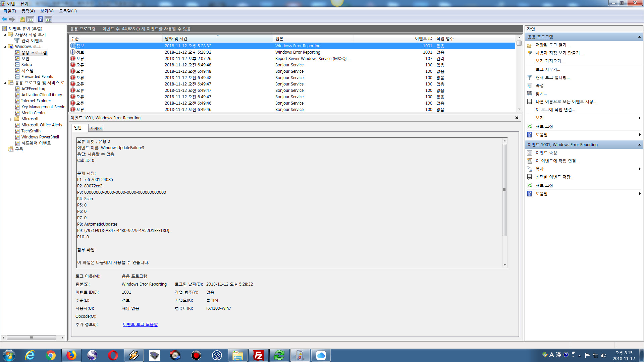
Task: Collapse the Windows 로그 tree node
Action: point(5,47)
